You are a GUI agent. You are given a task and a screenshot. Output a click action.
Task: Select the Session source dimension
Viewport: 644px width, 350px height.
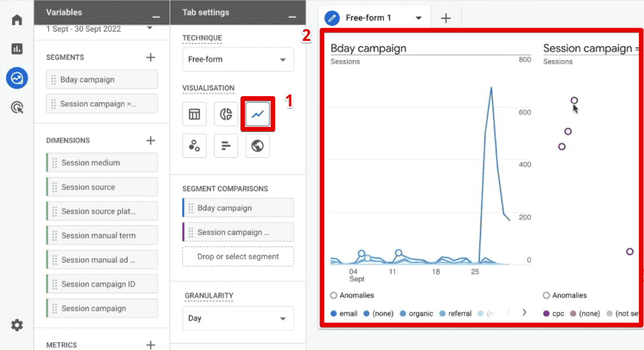coord(102,187)
